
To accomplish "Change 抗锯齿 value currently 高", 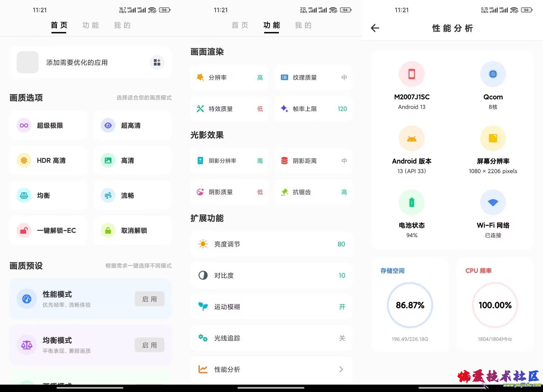I will point(344,192).
